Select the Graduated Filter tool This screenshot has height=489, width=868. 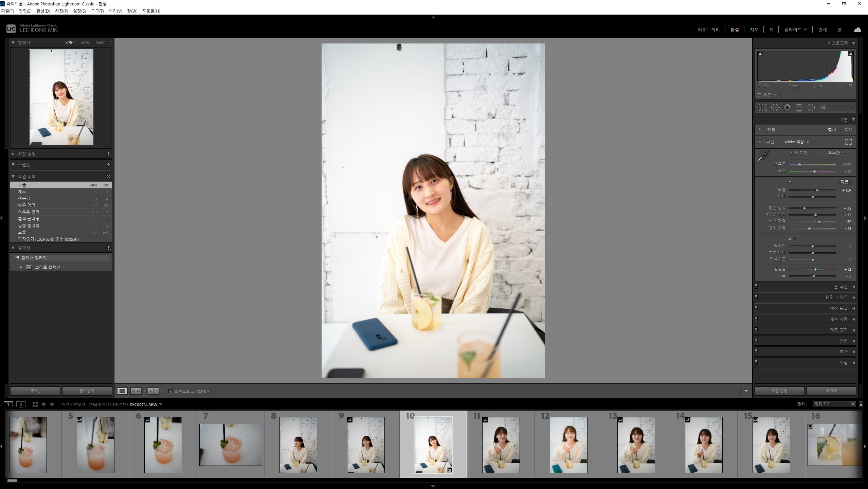pyautogui.click(x=799, y=108)
